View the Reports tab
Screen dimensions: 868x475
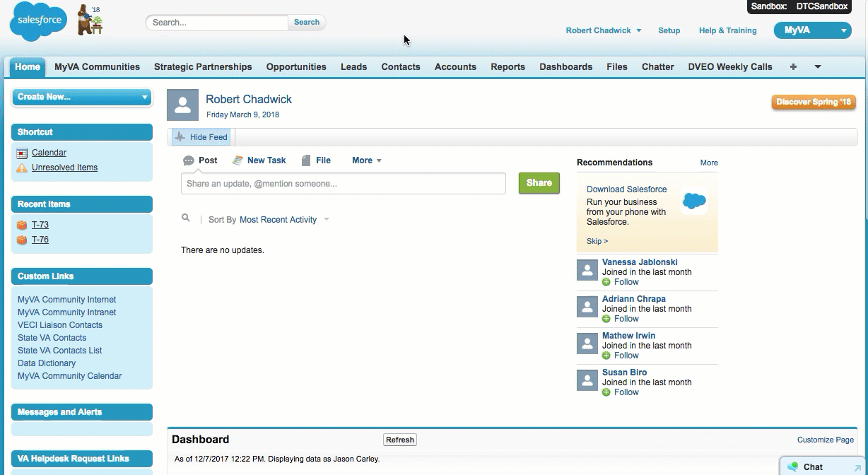pyautogui.click(x=508, y=67)
